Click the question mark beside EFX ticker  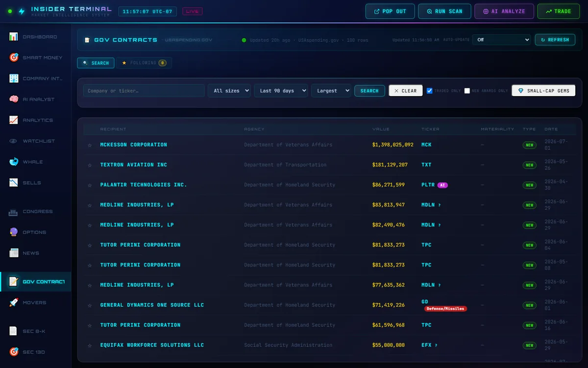tap(436, 345)
